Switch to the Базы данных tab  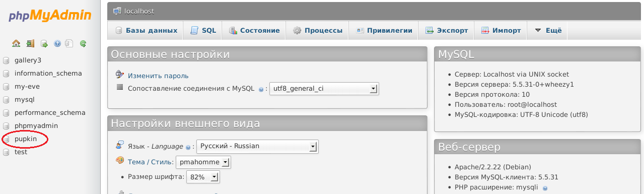point(147,30)
